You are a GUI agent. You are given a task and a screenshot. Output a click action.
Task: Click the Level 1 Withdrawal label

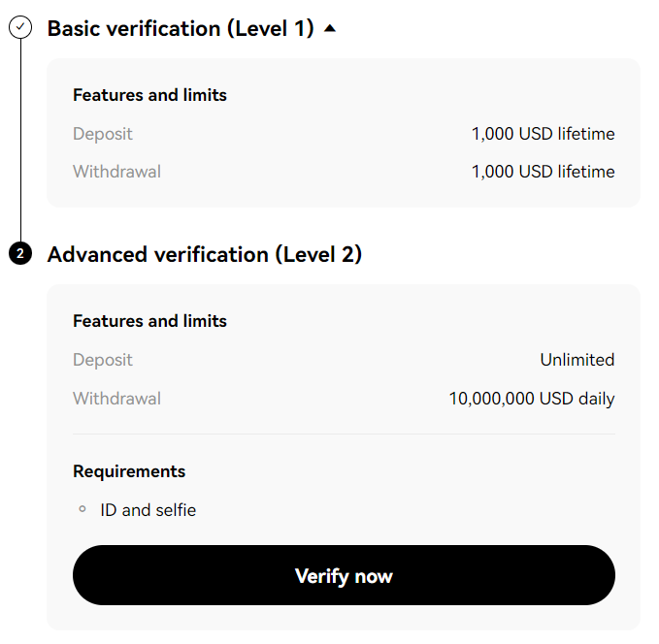[x=116, y=172]
